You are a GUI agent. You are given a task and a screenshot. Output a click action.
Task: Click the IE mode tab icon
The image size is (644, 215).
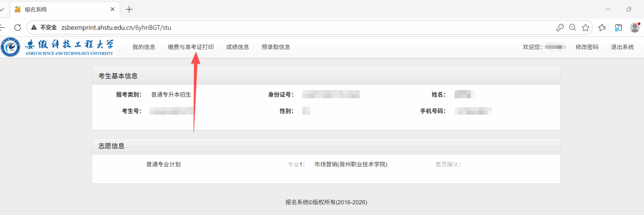[618, 28]
